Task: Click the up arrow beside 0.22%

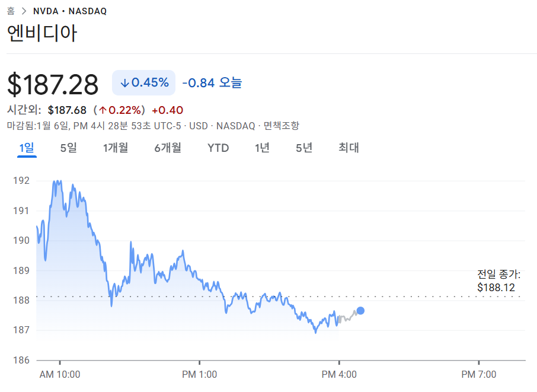Action: (103, 110)
